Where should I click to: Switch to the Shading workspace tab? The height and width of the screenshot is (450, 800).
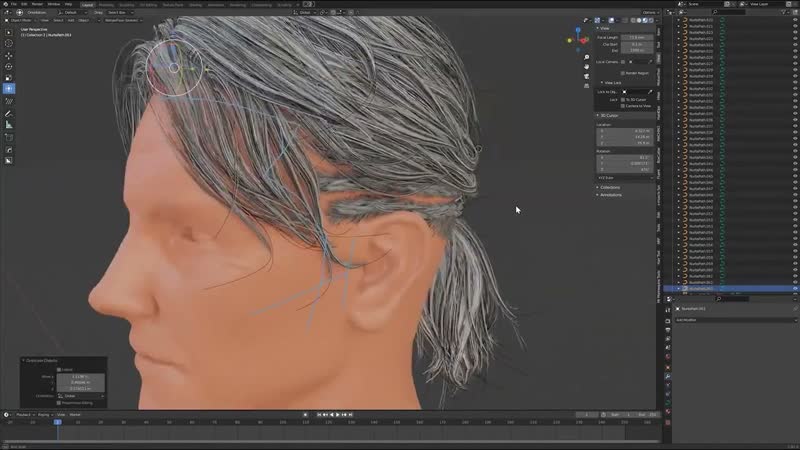[195, 5]
